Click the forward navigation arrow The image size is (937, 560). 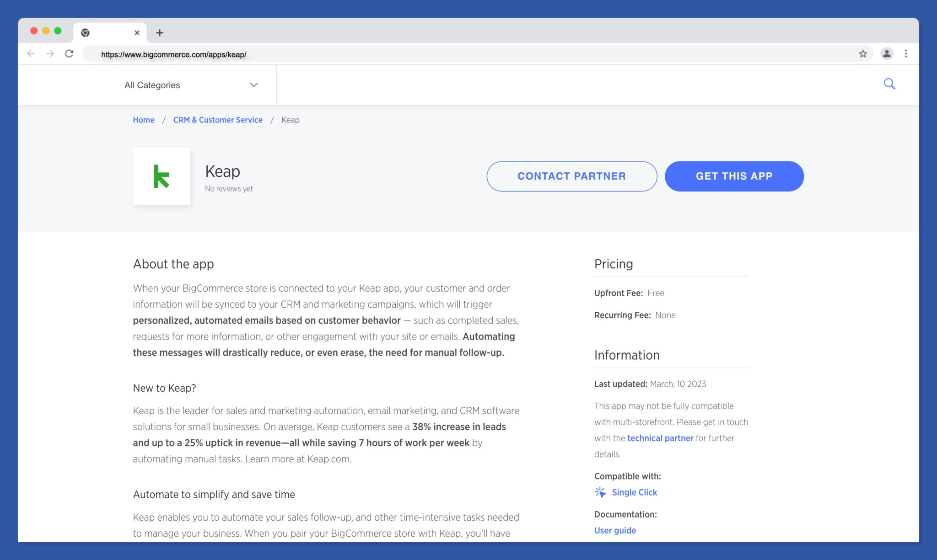click(50, 54)
